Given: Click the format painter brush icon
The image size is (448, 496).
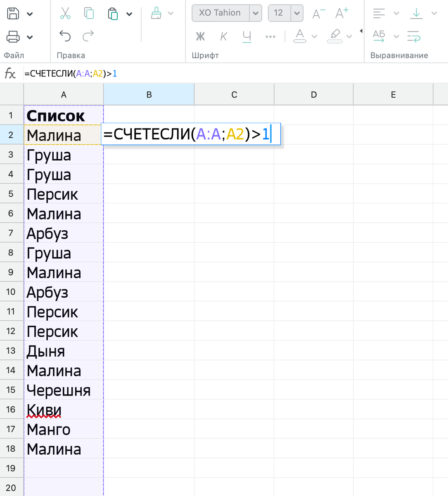Looking at the screenshot, I should (x=156, y=13).
